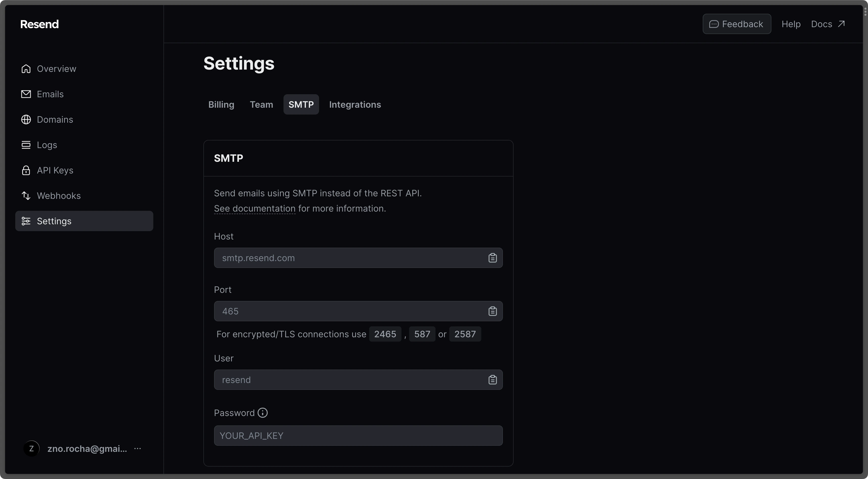Open Logs via its sidebar icon
The width and height of the screenshot is (868, 479).
(26, 145)
